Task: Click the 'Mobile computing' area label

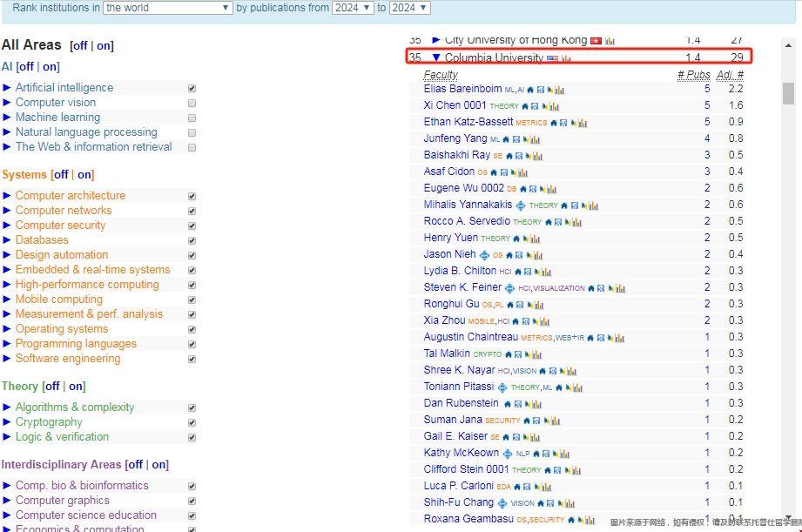Action: coord(59,300)
